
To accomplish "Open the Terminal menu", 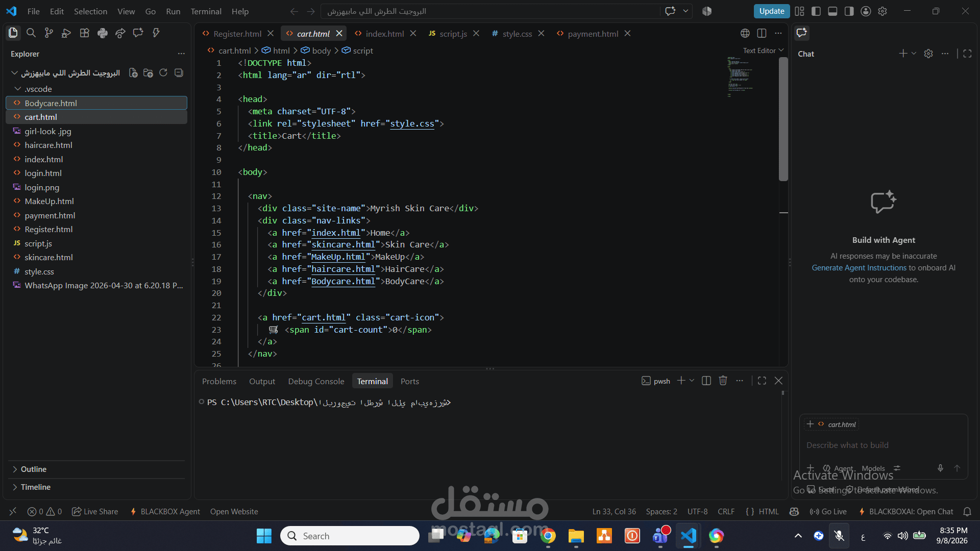I will 206,11.
